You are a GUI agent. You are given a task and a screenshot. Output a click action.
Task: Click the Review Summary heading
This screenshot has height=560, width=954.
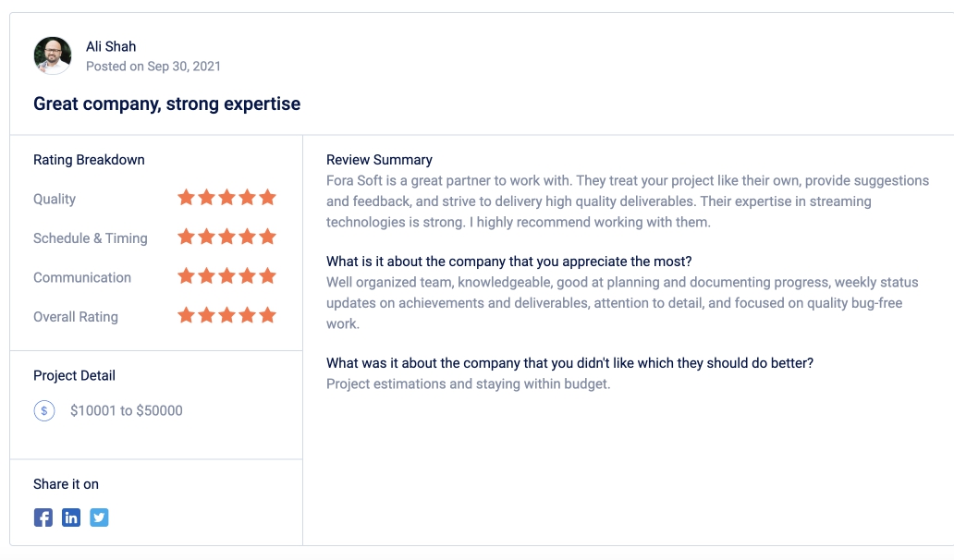(379, 160)
